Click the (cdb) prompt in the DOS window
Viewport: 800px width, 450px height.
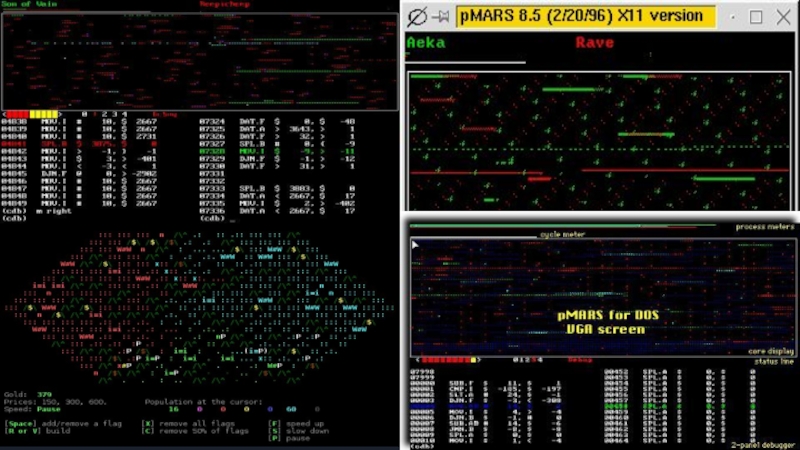422,446
